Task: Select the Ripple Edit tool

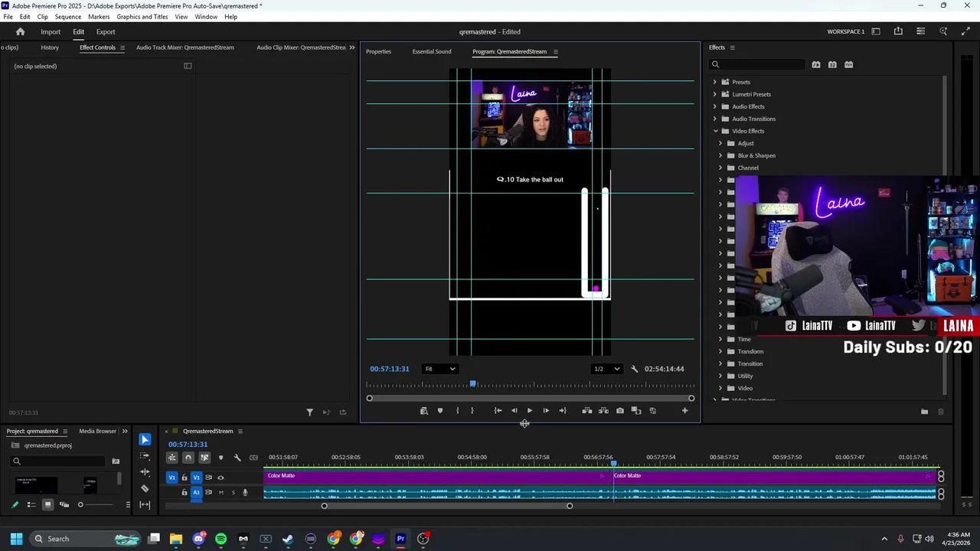Action: [x=145, y=472]
